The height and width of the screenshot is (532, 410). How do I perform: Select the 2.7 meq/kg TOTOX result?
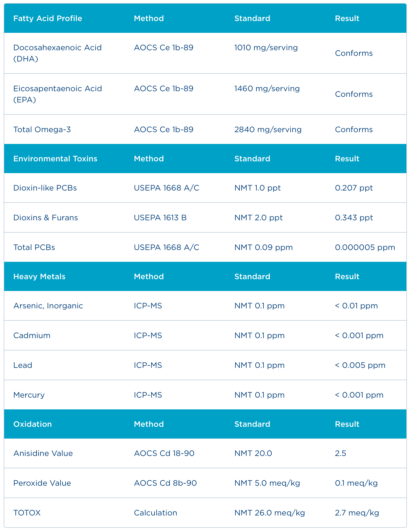tap(357, 513)
